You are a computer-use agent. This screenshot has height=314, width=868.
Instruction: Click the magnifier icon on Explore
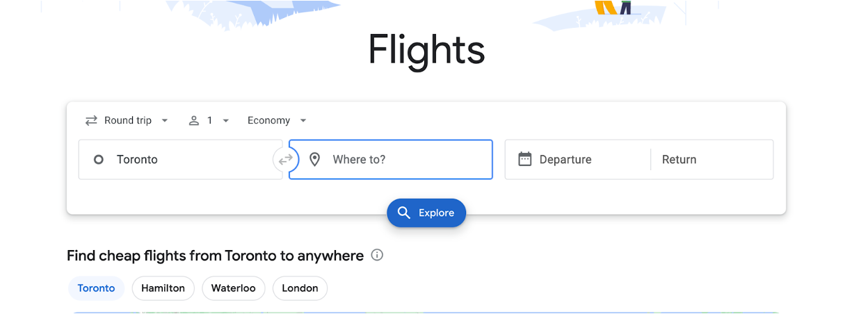tap(403, 213)
